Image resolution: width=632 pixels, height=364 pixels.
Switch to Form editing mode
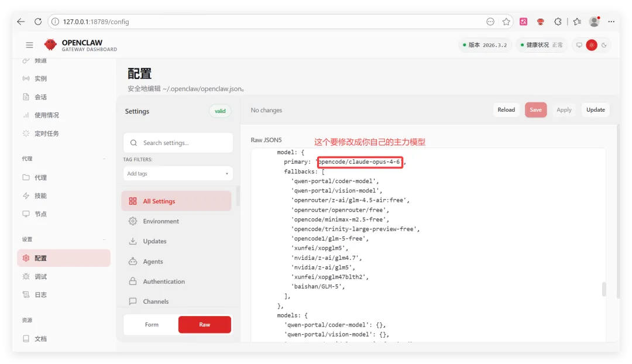(152, 324)
